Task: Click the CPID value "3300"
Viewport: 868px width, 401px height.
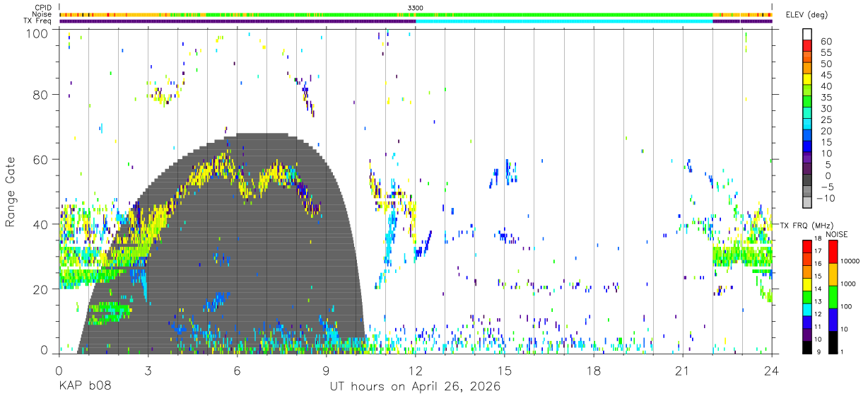Action: [416, 8]
